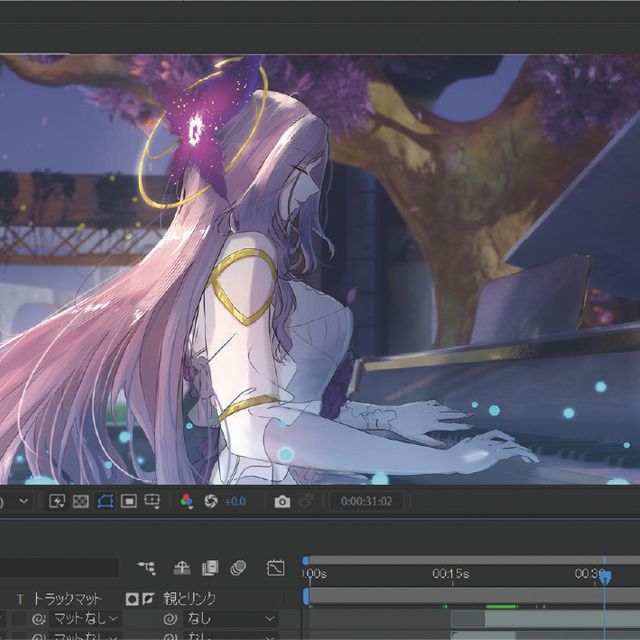Click the 00:15s mark on time ruler
Screen dimensions: 640x640
coord(451,574)
